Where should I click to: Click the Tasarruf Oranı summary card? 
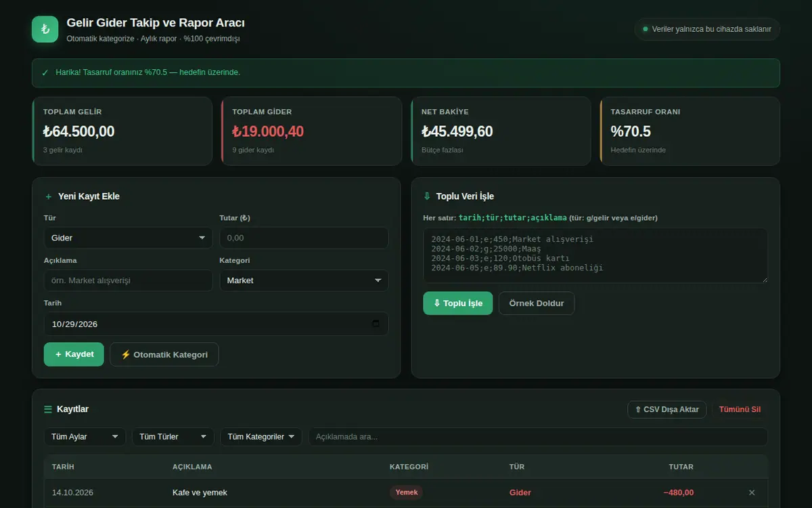690,131
